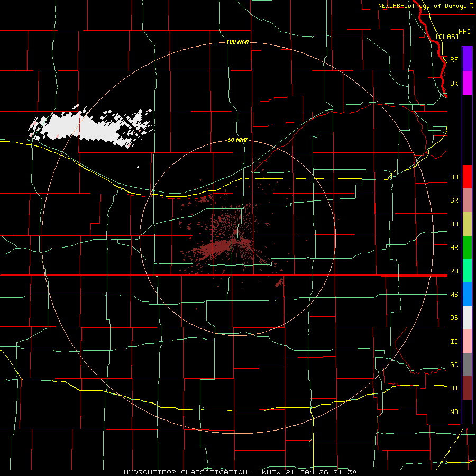The image size is (476, 476).
Task: Click the 50 NMI range ring label
Action: [x=237, y=140]
